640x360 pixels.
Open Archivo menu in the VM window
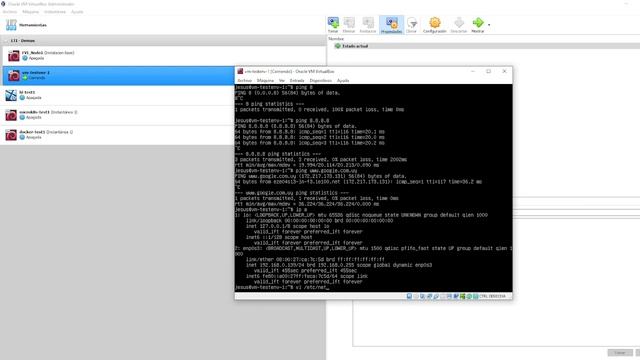click(x=244, y=81)
